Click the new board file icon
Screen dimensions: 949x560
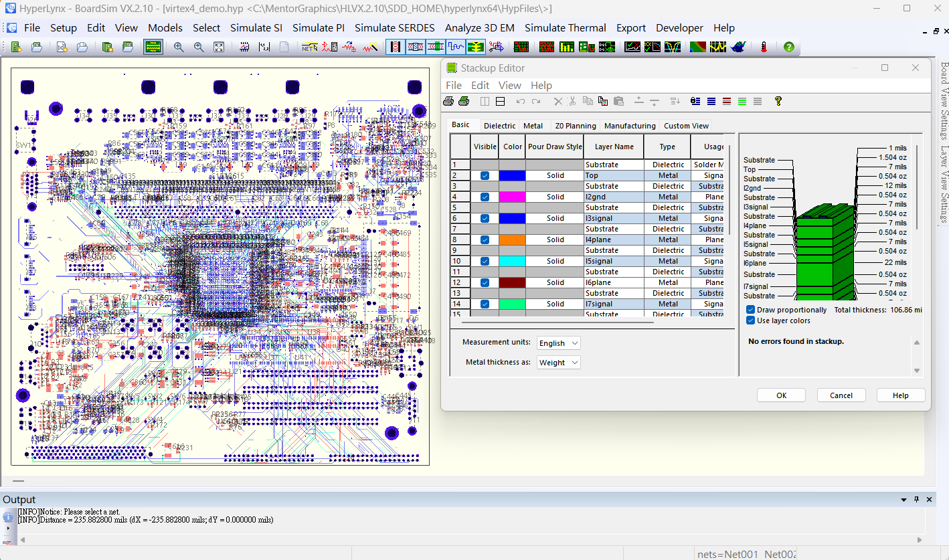click(17, 47)
